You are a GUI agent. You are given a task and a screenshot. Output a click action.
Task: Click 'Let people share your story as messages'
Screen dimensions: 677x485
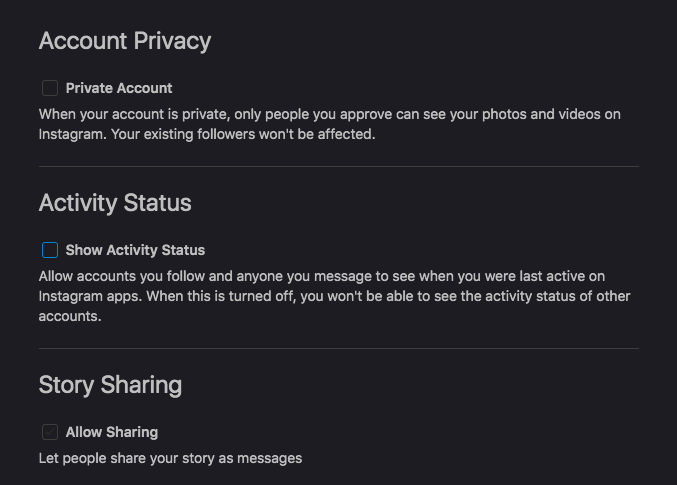click(x=170, y=458)
